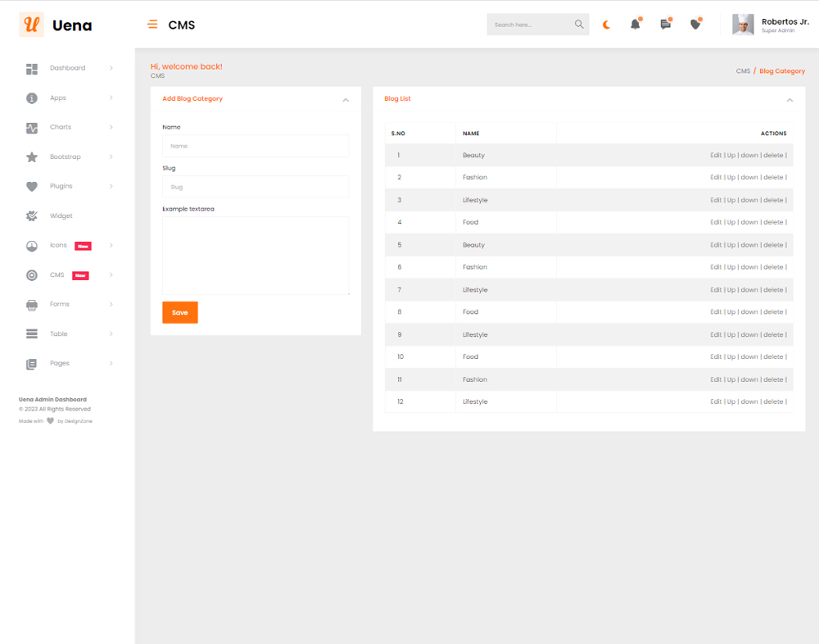The height and width of the screenshot is (644, 819).
Task: Click Edit link for row 1 Beauty
Action: coord(716,155)
